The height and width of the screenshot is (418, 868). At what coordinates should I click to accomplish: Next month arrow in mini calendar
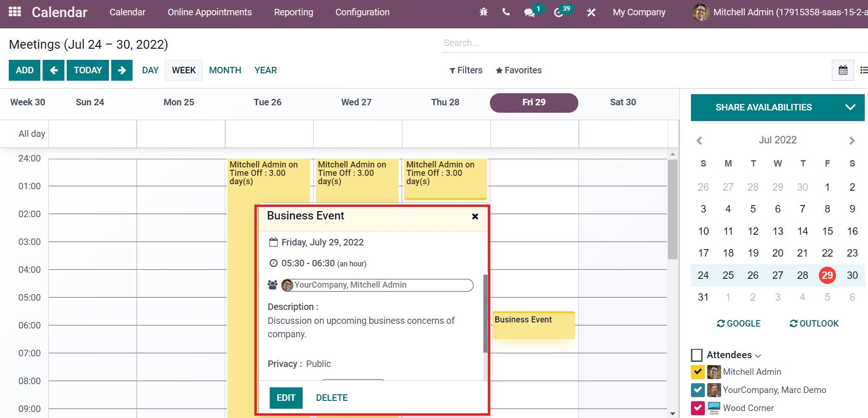point(852,140)
